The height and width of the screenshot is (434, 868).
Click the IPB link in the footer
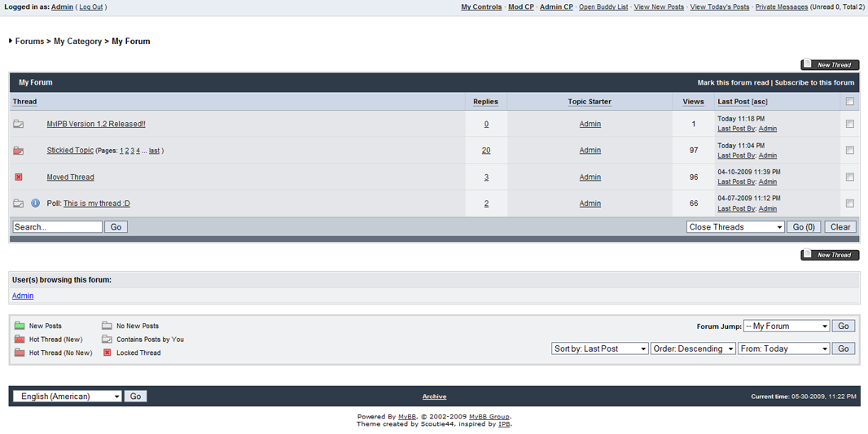tap(504, 424)
